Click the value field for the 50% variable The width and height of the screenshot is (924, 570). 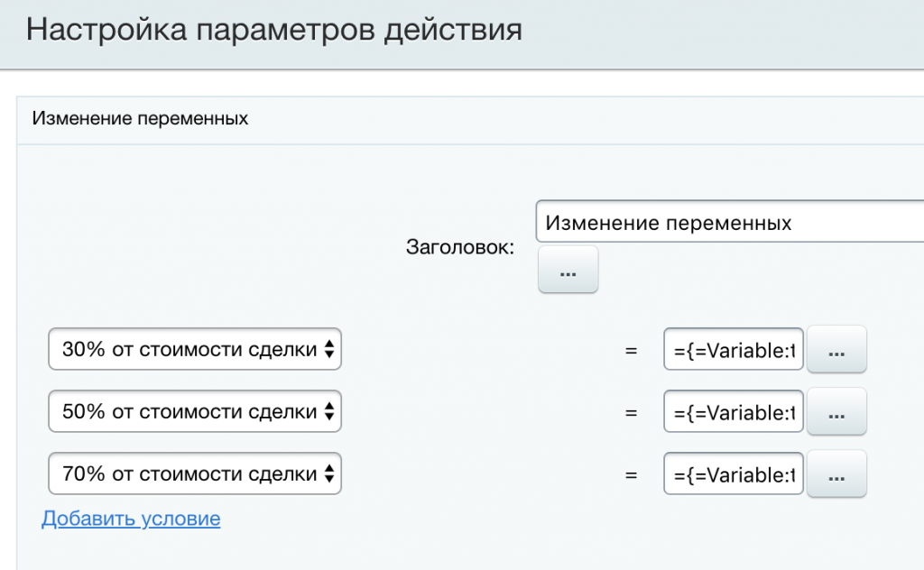pyautogui.click(x=733, y=412)
